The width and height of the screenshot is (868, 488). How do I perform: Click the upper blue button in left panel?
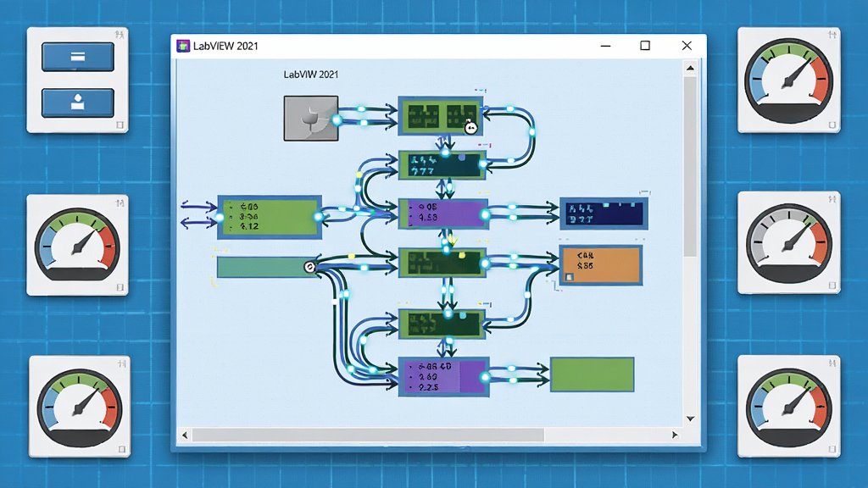click(x=77, y=57)
